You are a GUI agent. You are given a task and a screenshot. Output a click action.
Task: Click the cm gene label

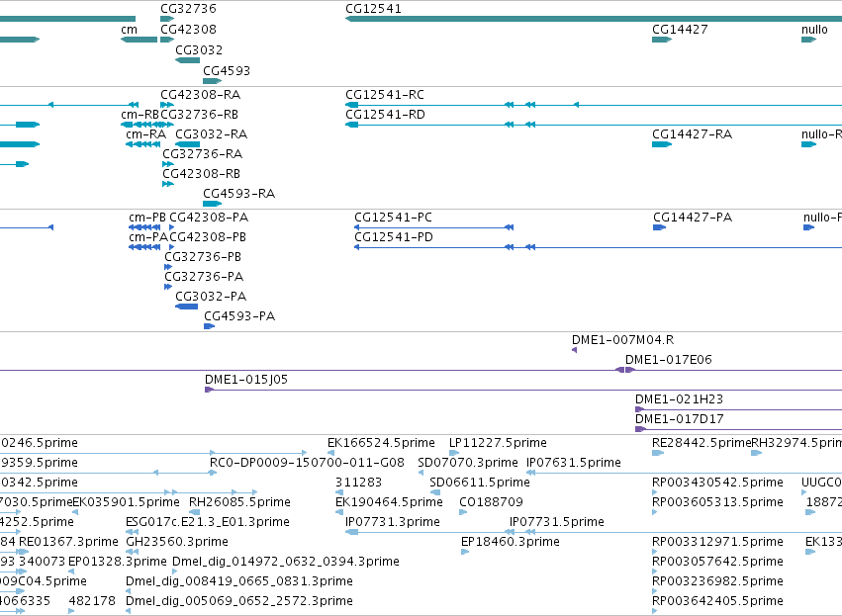(129, 30)
